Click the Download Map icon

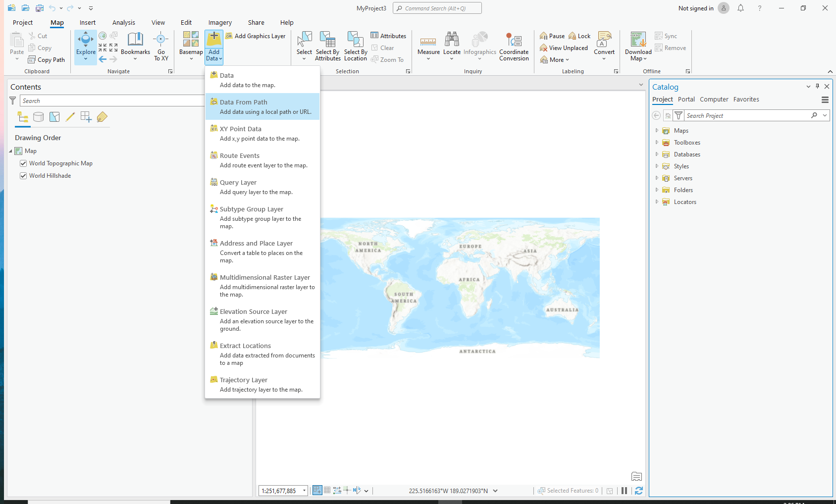pyautogui.click(x=638, y=40)
